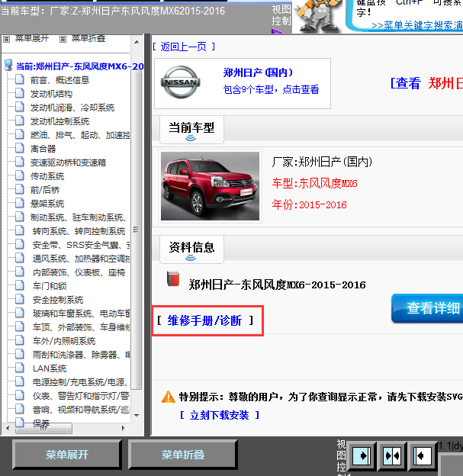Viewport: 463px width, 476px height.
Task: Click the warning triangle icon beside 特别提示
Action: click(x=169, y=397)
